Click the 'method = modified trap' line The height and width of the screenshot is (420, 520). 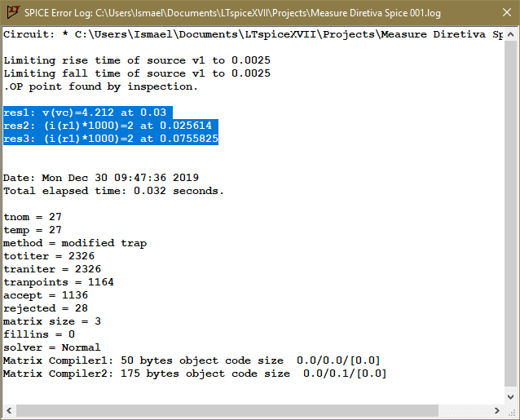pyautogui.click(x=75, y=243)
